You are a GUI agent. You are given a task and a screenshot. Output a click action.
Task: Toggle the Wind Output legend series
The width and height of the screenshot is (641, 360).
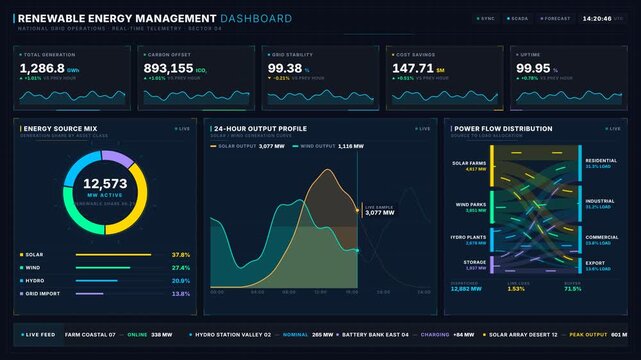tap(328, 146)
